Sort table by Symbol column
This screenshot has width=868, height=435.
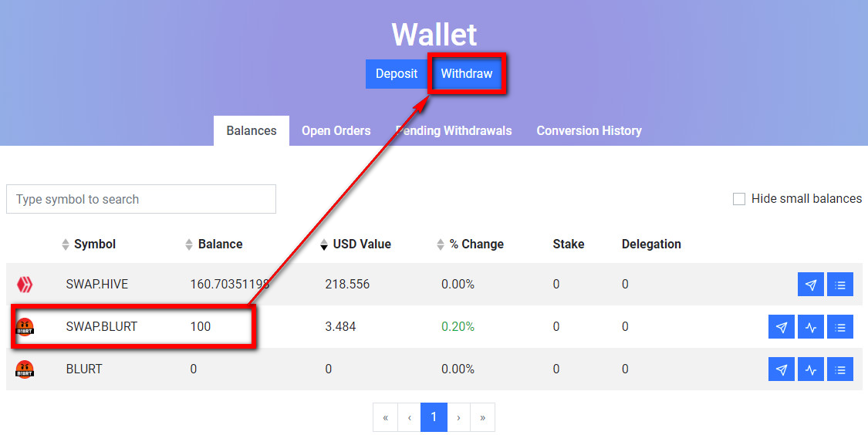pyautogui.click(x=89, y=244)
